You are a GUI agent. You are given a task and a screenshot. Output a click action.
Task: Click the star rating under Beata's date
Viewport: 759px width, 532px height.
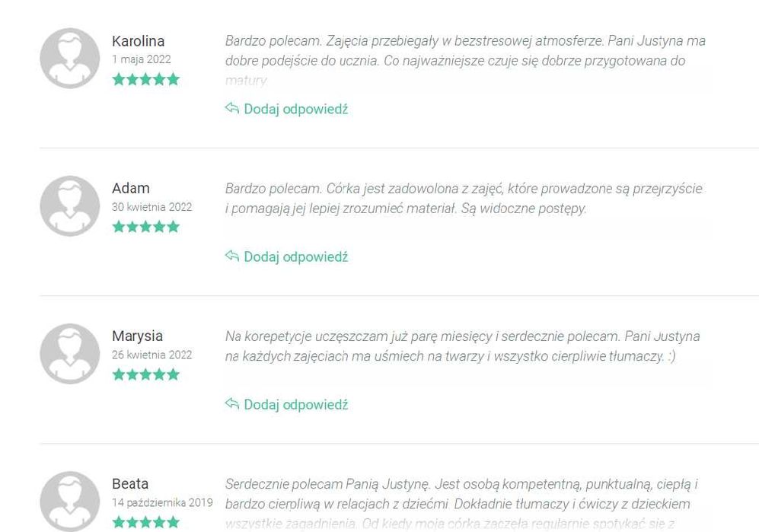[145, 522]
